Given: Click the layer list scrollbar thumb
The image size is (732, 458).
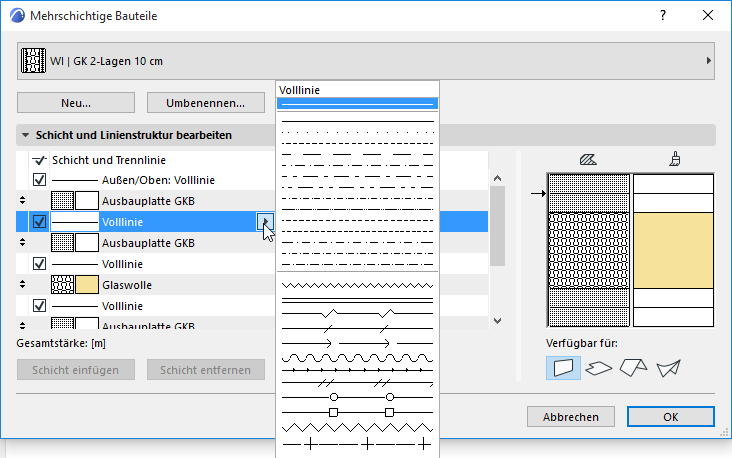Looking at the screenshot, I should pos(497,226).
